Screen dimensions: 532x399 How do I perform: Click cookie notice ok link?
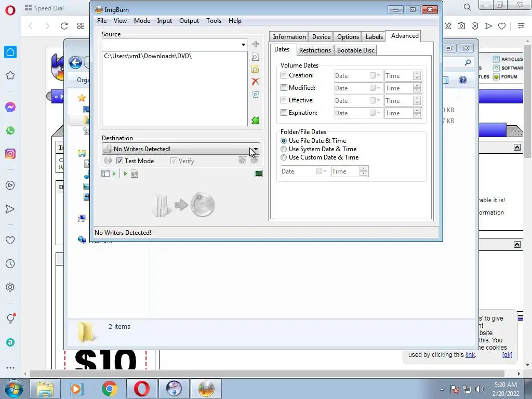(x=507, y=355)
